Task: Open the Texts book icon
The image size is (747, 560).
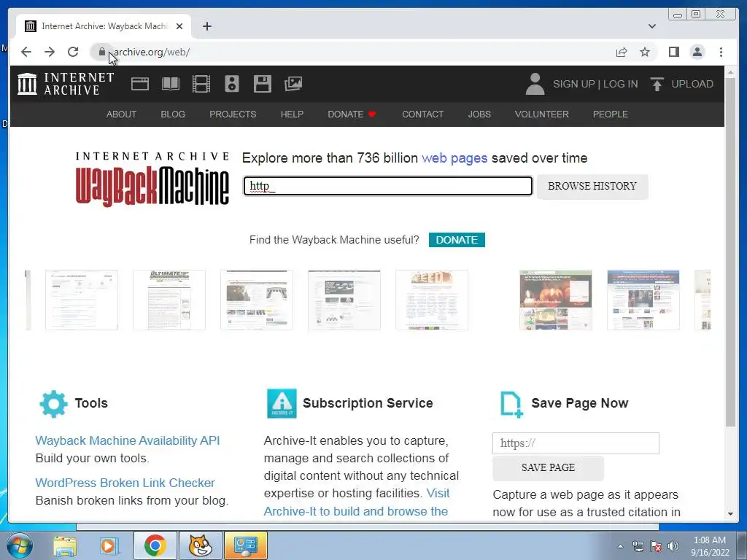Action: click(x=171, y=84)
